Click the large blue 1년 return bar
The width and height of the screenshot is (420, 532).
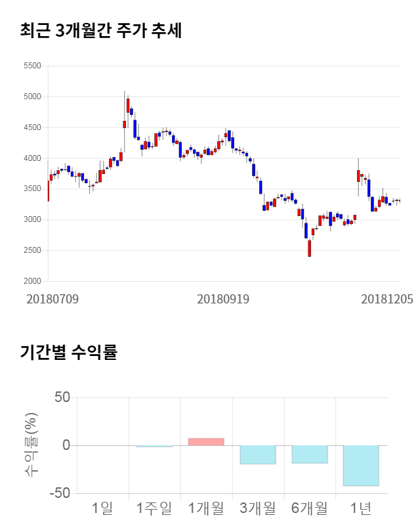click(x=361, y=466)
